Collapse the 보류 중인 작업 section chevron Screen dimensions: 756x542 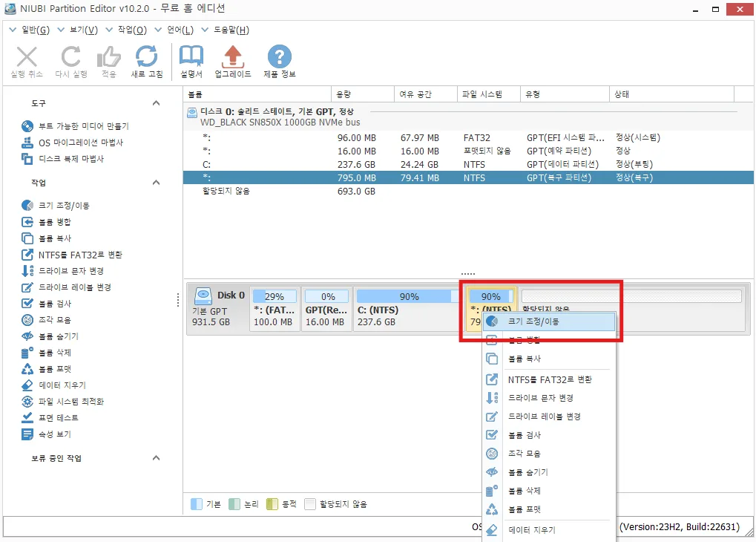(x=156, y=457)
